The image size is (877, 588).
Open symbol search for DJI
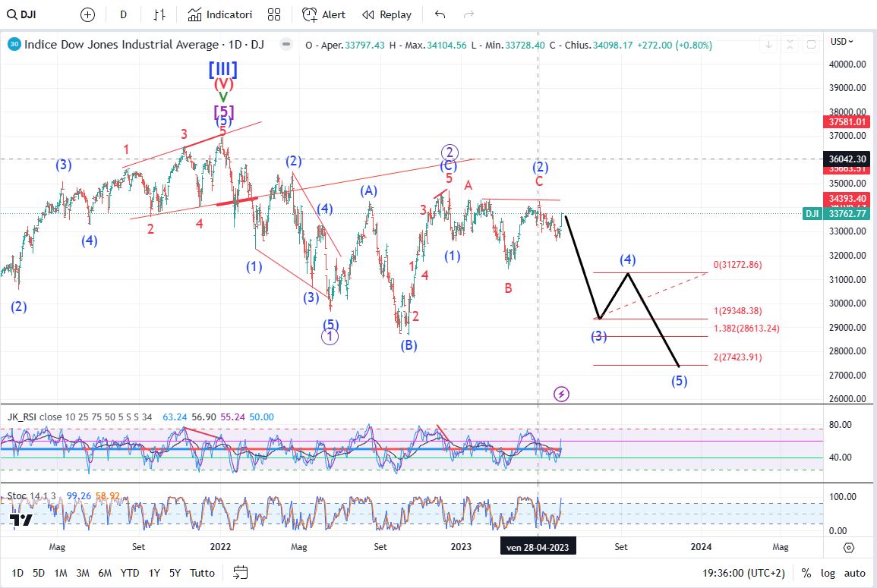[22, 14]
